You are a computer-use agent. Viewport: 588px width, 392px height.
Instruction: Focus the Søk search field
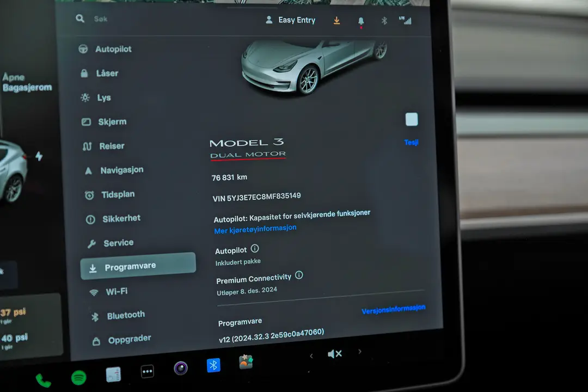[101, 19]
